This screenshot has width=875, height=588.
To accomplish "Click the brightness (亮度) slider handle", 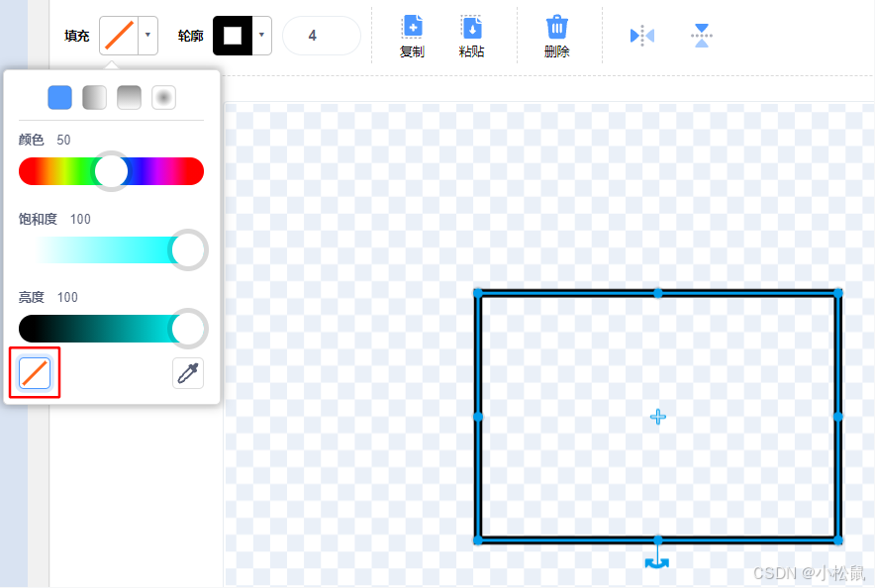I will [189, 329].
